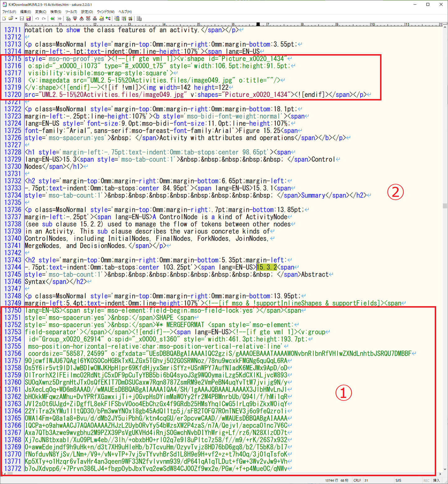Screen dimensions: 448x484
Task: Click the word Abstract on line 13745
Action: [315, 275]
